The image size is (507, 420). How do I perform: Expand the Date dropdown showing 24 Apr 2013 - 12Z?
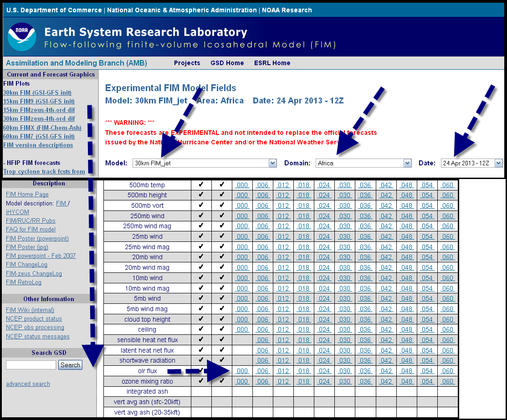tap(471, 163)
